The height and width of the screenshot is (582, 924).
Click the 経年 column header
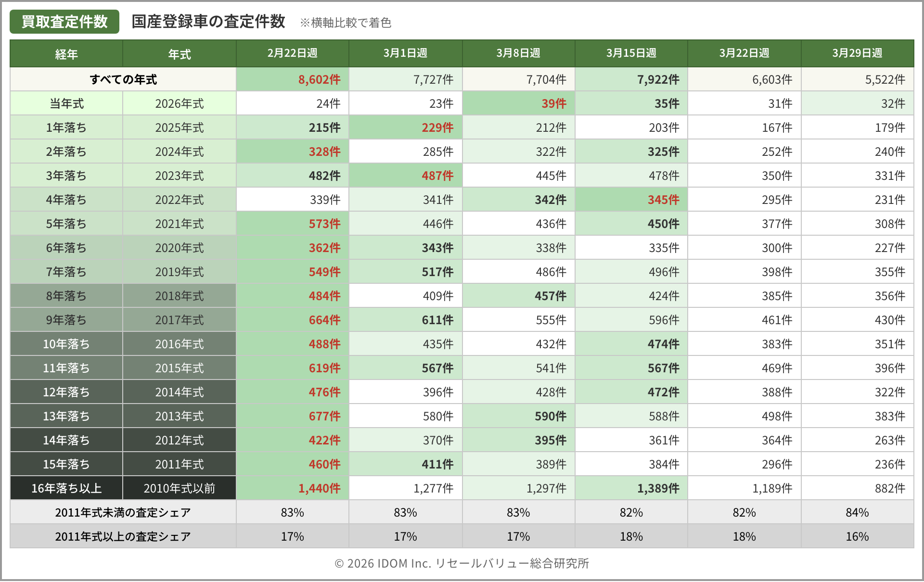[66, 54]
